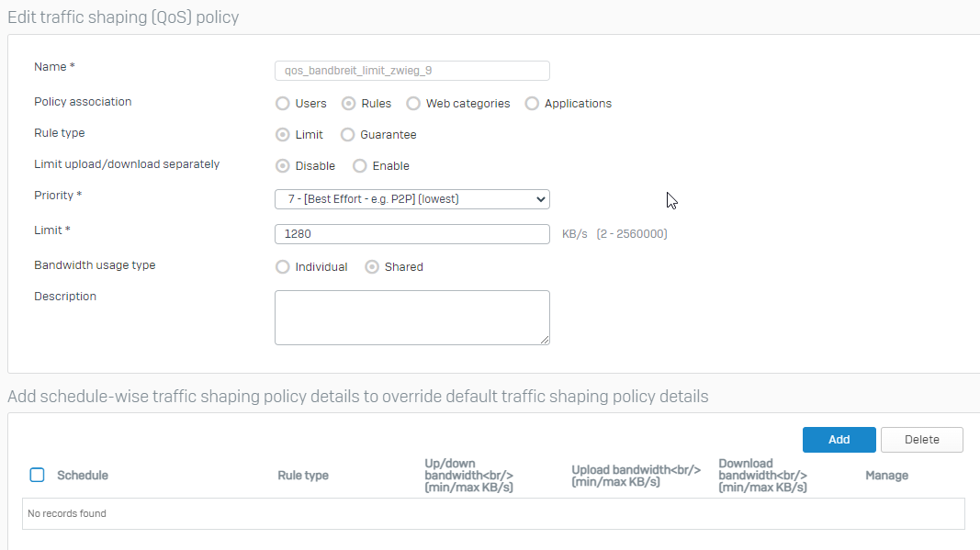Tick the select-all Schedule checkbox
The width and height of the screenshot is (980, 550).
pos(38,475)
